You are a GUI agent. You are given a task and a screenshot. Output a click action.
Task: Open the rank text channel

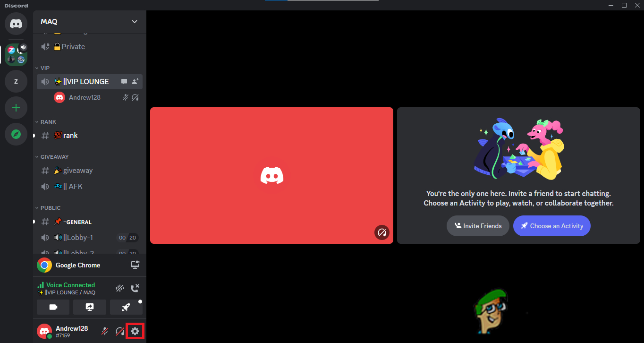(x=90, y=135)
